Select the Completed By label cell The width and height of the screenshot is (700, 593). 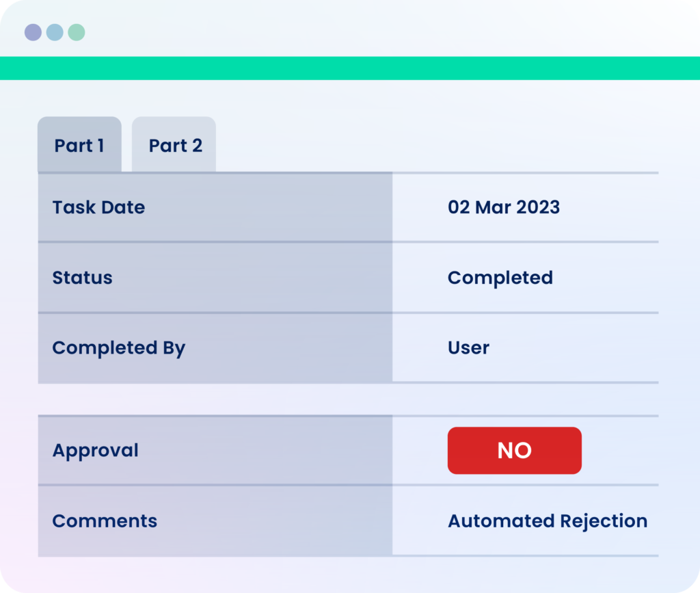tap(215, 348)
